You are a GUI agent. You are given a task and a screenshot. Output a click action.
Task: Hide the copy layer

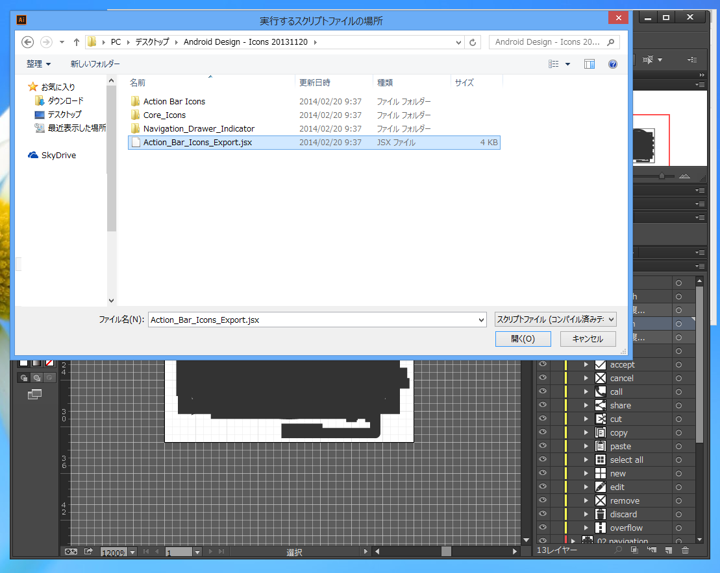click(x=543, y=432)
